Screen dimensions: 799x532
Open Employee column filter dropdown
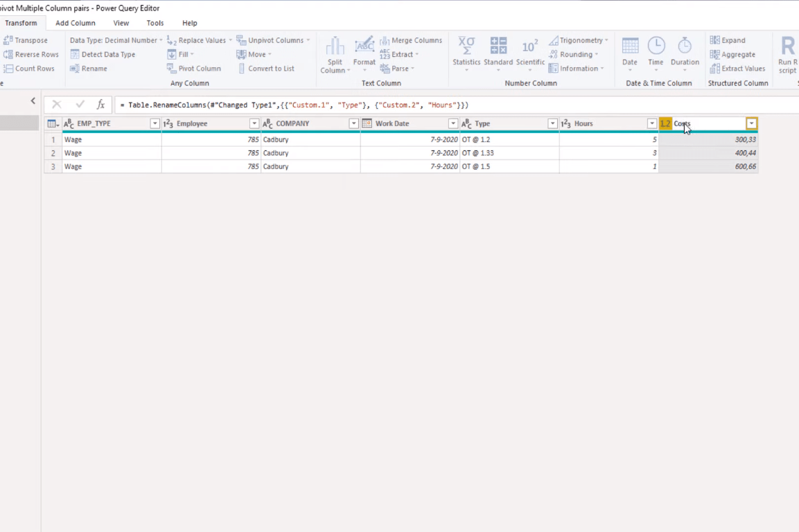(x=254, y=124)
